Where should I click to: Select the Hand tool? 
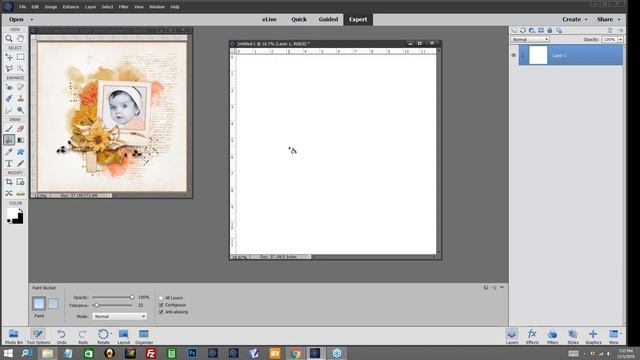(20, 38)
